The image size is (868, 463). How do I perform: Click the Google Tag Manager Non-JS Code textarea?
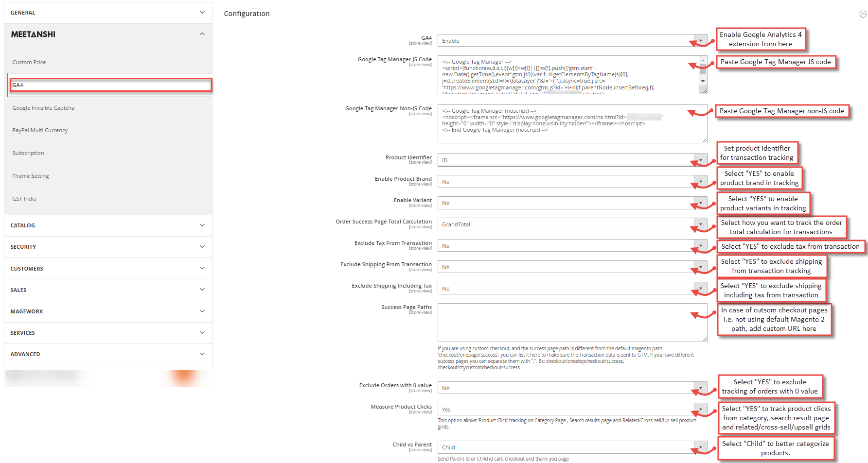tap(572, 124)
